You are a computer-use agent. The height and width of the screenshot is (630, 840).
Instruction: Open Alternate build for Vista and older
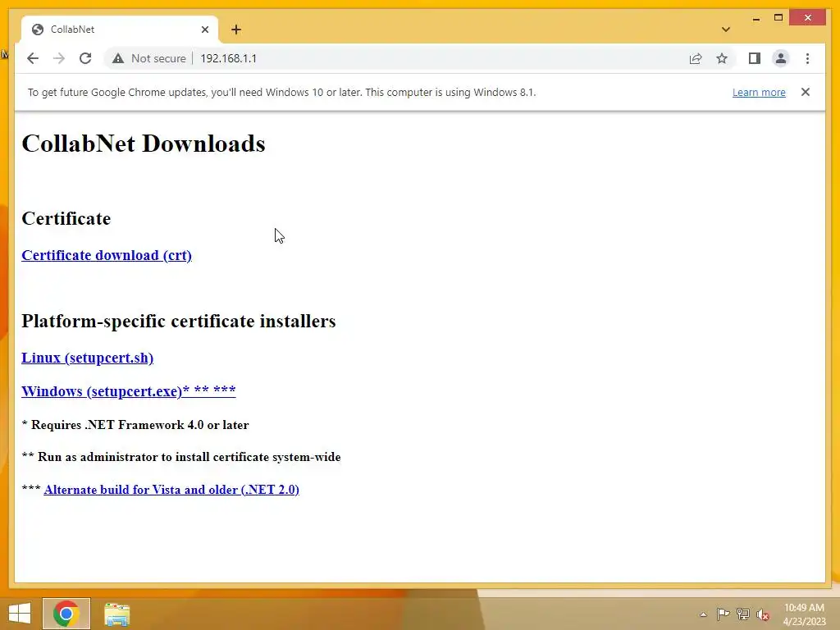(x=171, y=490)
